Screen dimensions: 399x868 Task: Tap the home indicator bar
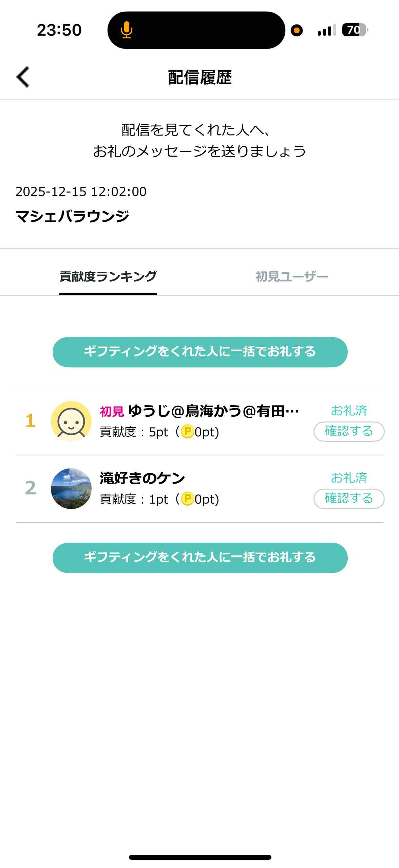pos(200,857)
